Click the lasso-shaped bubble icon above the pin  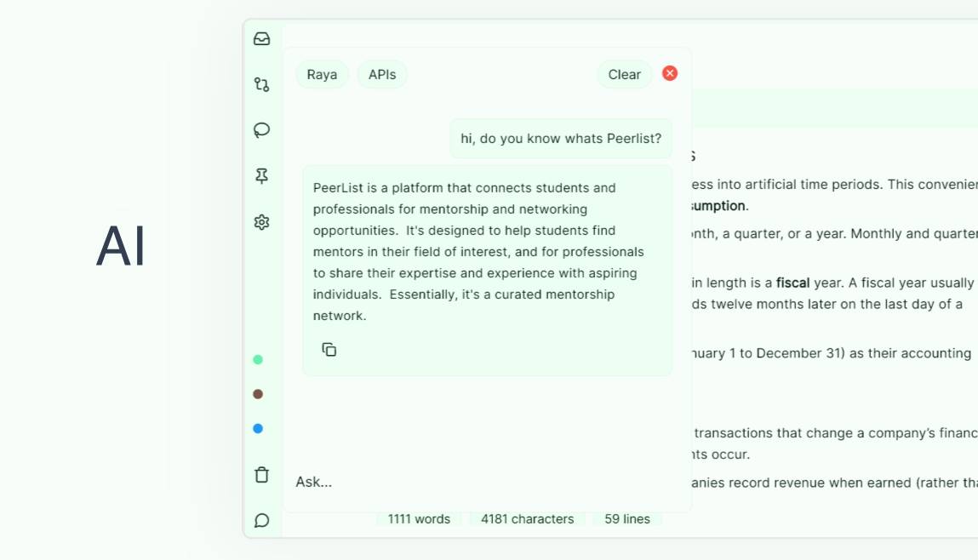[261, 130]
